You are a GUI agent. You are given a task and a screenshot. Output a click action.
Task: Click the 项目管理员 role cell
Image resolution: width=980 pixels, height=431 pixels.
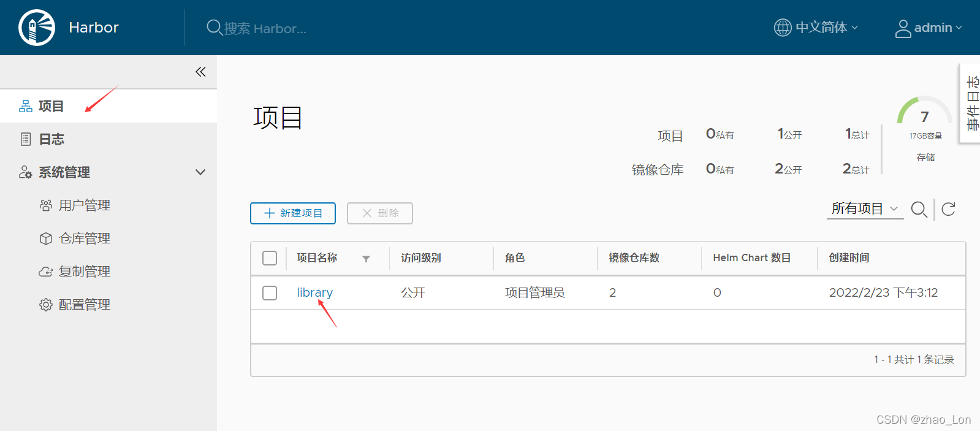[534, 293]
